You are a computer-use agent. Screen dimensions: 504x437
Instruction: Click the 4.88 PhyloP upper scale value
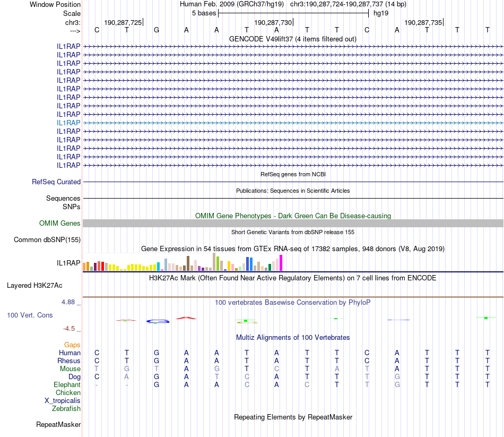coord(68,302)
